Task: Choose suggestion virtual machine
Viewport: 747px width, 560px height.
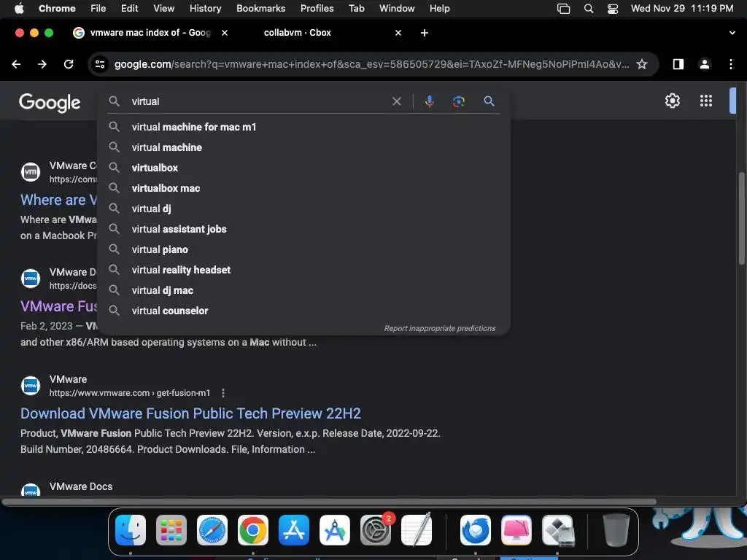Action: (x=304, y=147)
